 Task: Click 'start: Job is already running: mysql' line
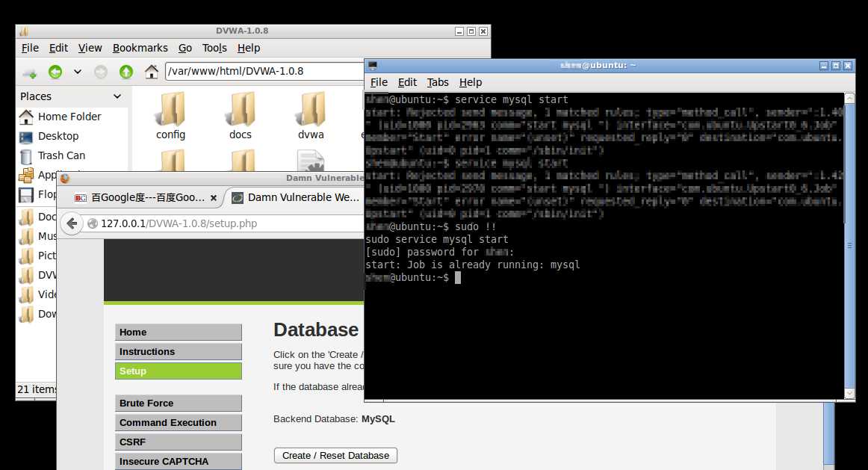coord(473,265)
